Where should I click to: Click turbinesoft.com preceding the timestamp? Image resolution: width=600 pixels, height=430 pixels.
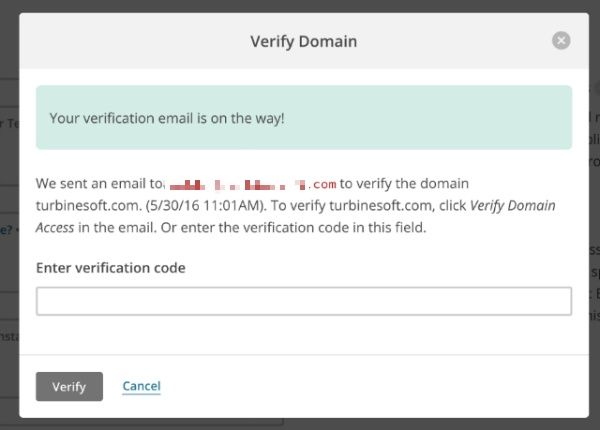pyautogui.click(x=88, y=205)
